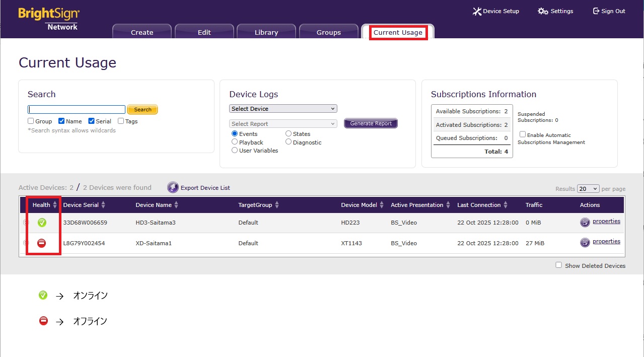Click green health icon for HD3-Saitama3
Image resolution: width=644 pixels, height=357 pixels.
42,223
